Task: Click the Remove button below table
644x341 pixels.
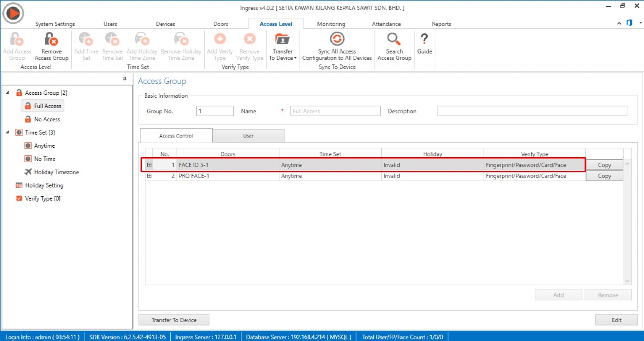Action: (x=608, y=295)
